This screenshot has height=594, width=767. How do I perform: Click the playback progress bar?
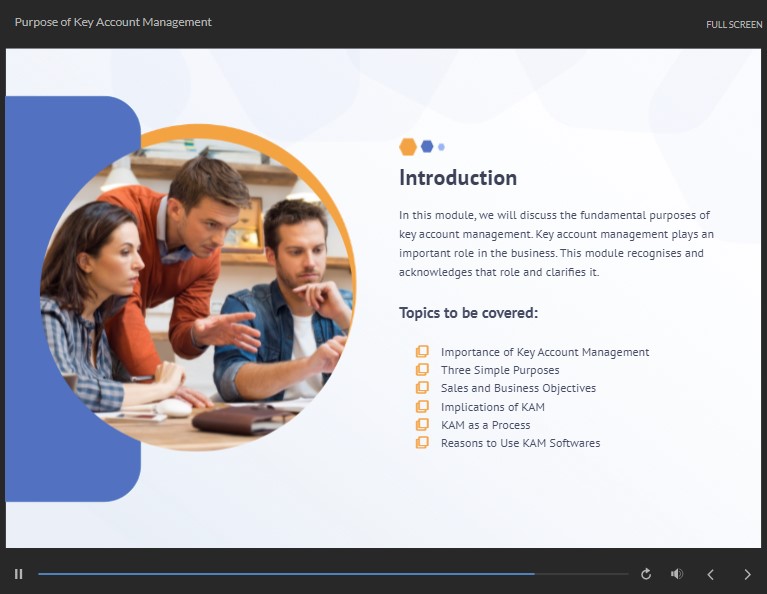click(x=333, y=574)
